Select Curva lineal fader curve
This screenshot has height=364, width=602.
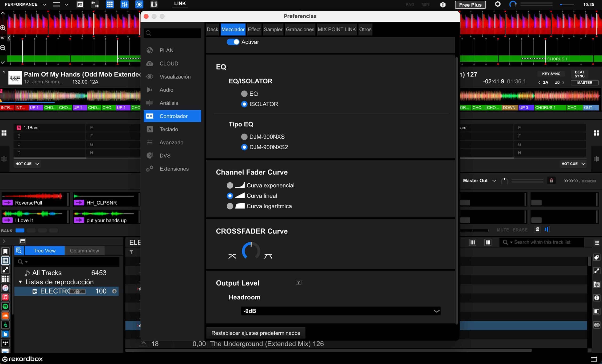pyautogui.click(x=230, y=196)
